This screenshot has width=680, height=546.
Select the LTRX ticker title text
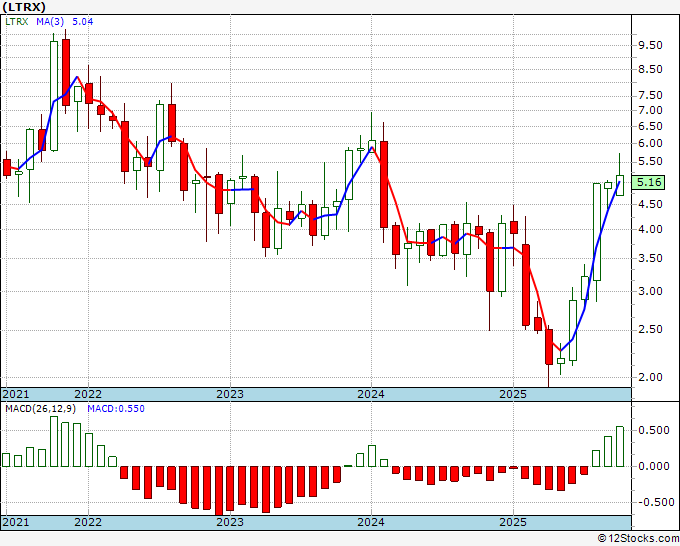pyautogui.click(x=23, y=7)
